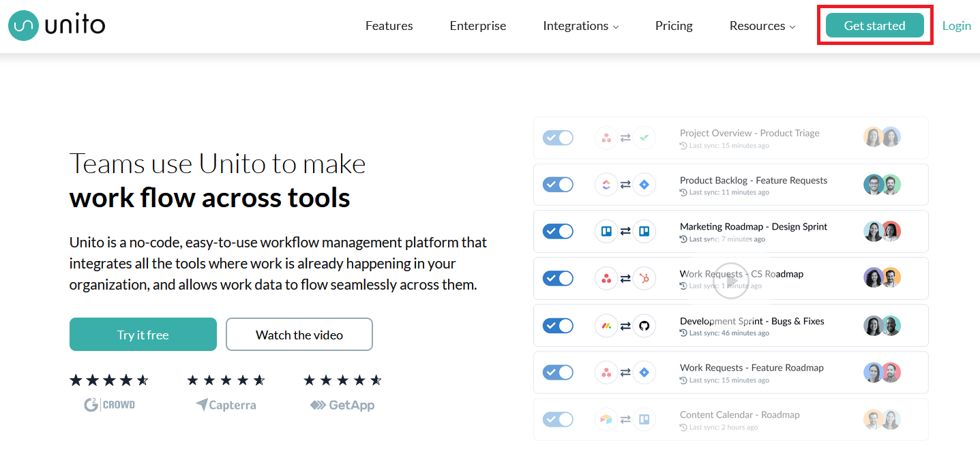980x475 pixels.
Task: Click the Unito logo in the header
Action: [57, 26]
